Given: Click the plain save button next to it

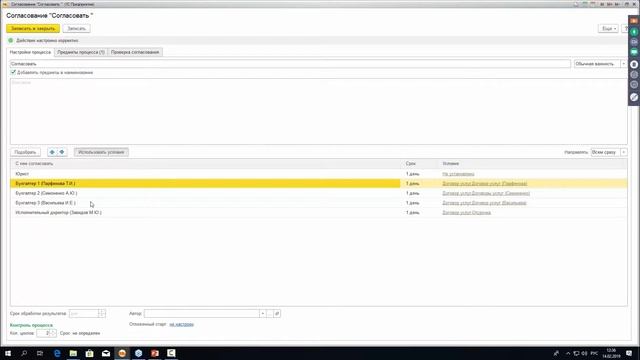Looking at the screenshot, I should [x=76, y=29].
